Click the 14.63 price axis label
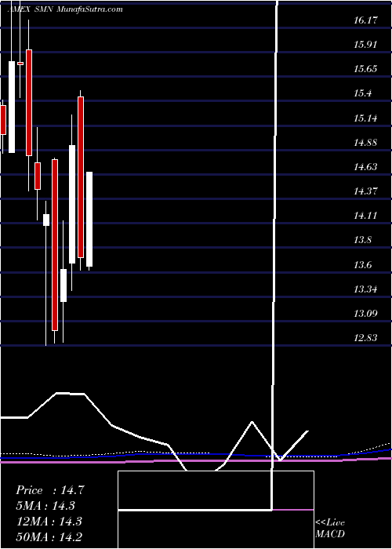 (366, 166)
